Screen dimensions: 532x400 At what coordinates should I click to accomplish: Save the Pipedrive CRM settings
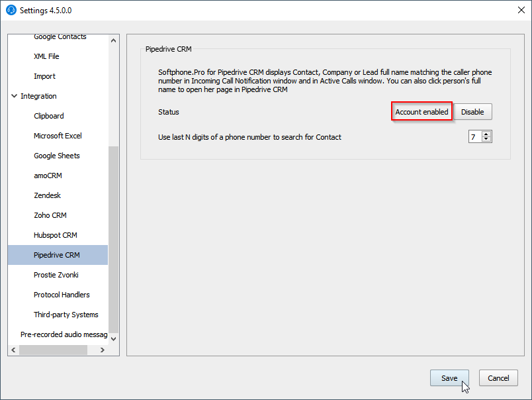tap(449, 378)
